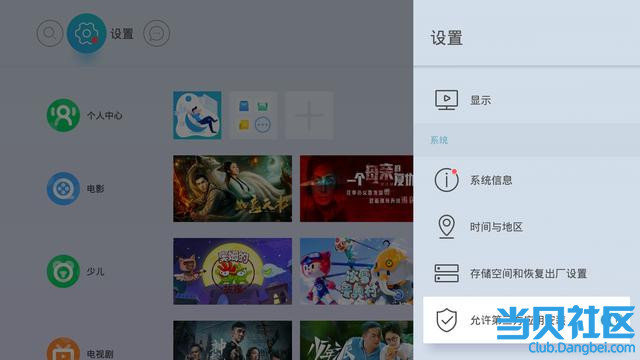
Task: Open the fantasy dragon movie poster
Action: point(232,189)
